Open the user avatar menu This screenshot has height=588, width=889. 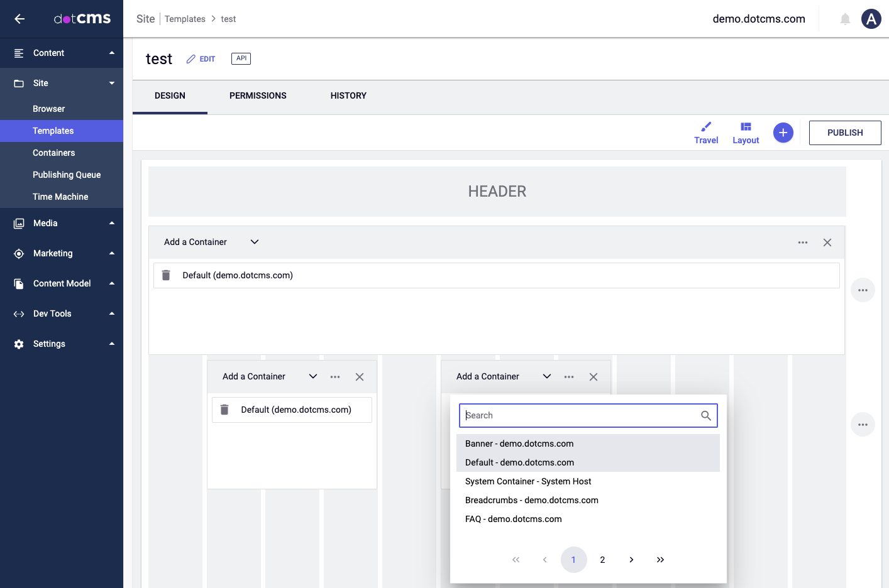point(871,19)
